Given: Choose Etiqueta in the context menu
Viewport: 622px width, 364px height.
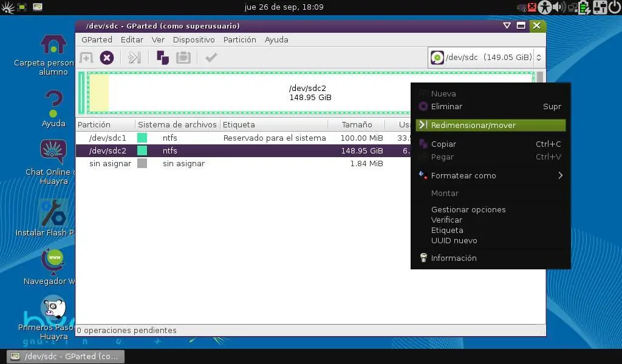Looking at the screenshot, I should tap(447, 230).
